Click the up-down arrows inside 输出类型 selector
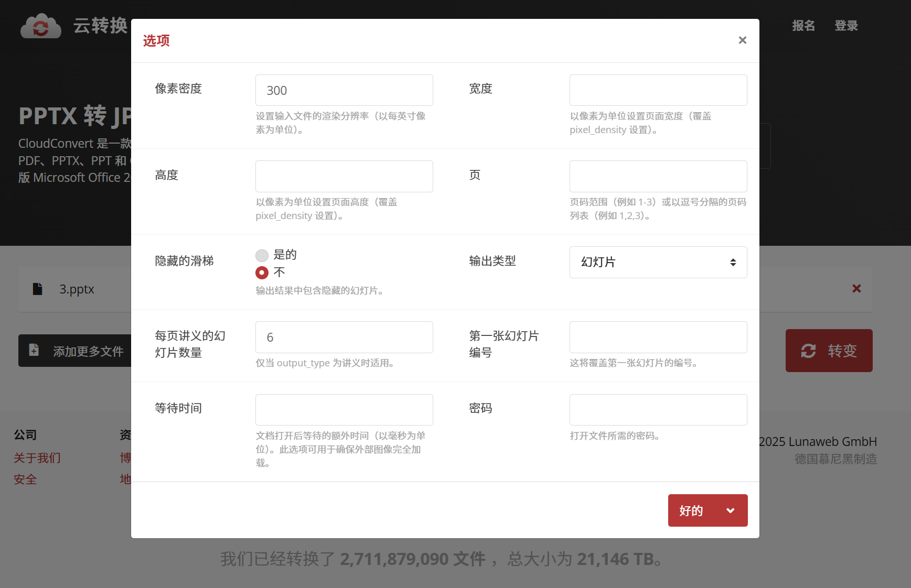Image resolution: width=911 pixels, height=588 pixels. tap(733, 262)
